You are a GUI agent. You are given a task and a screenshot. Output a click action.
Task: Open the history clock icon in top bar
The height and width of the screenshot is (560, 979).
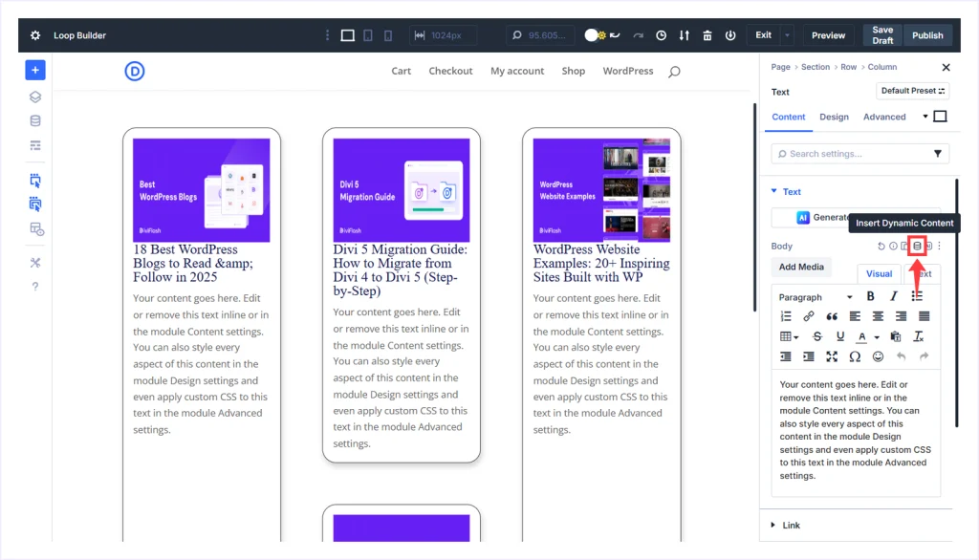[x=661, y=35]
